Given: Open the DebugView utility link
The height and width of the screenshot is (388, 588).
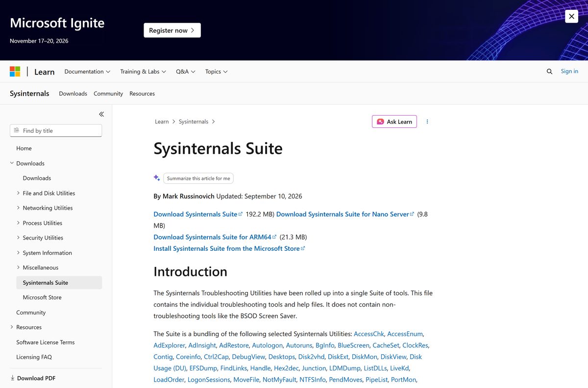Looking at the screenshot, I should 248,357.
